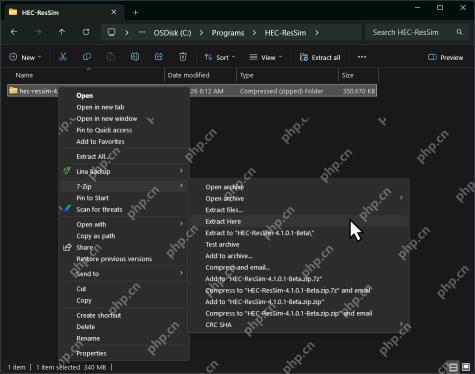Screen dimensions: 475x374
Task: Click the ellipsis before OSDisk in the address bar
Action: tap(142, 32)
